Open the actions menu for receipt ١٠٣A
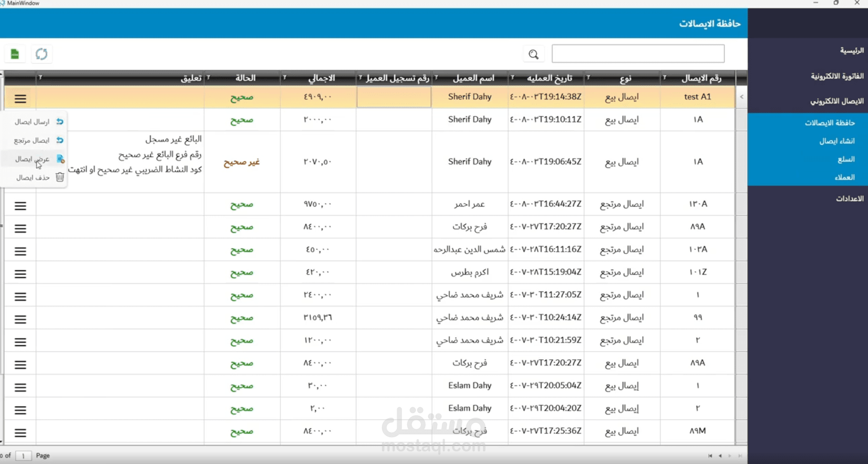Screen dimensions: 868x464 (20, 252)
